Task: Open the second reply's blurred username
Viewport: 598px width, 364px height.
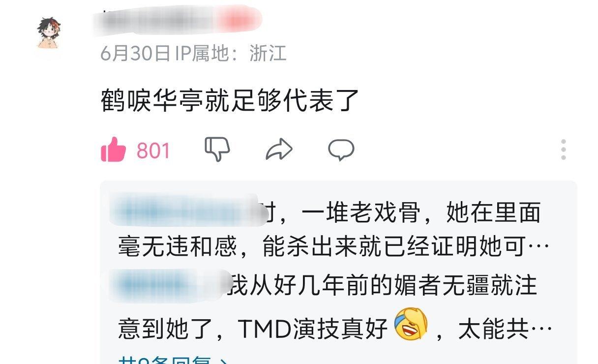Action: coord(170,286)
